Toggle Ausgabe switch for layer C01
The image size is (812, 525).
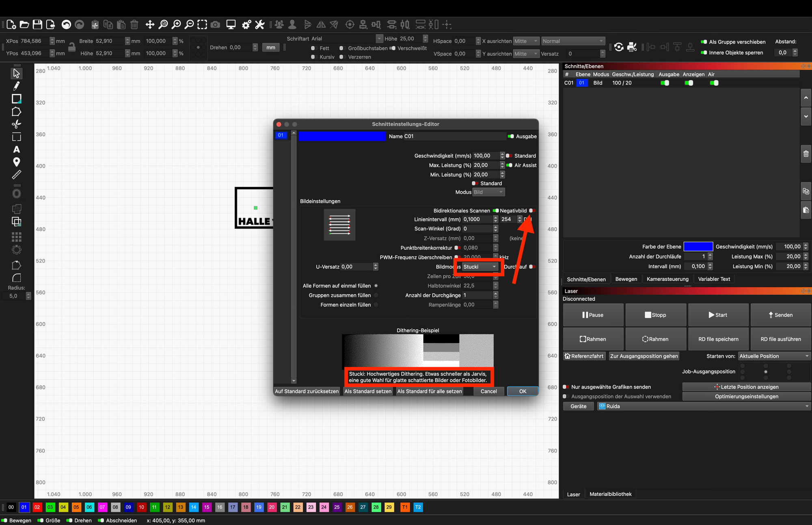point(665,83)
